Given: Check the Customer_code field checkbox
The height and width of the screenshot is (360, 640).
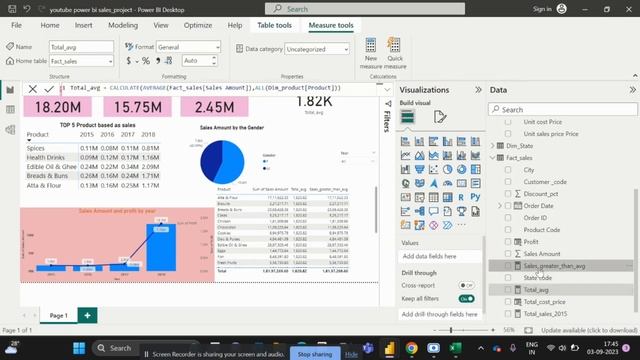Looking at the screenshot, I should [508, 182].
